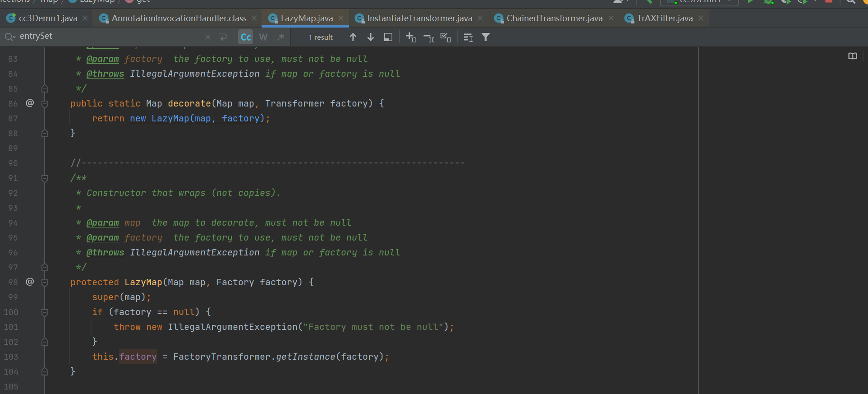Open ChainedTransformer.java tab
Viewport: 868px width, 394px height.
(x=554, y=18)
